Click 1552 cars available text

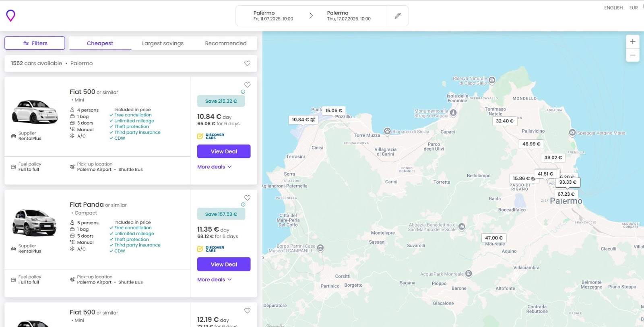[37, 63]
